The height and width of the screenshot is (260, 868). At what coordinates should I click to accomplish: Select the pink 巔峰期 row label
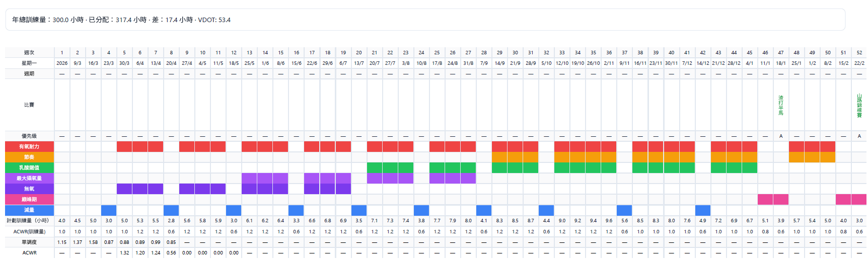(x=29, y=199)
